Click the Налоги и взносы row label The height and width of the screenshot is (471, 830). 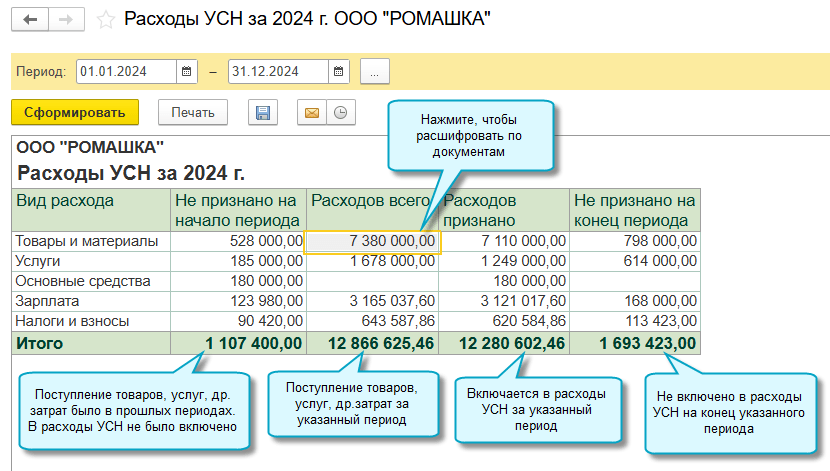pyautogui.click(x=73, y=321)
